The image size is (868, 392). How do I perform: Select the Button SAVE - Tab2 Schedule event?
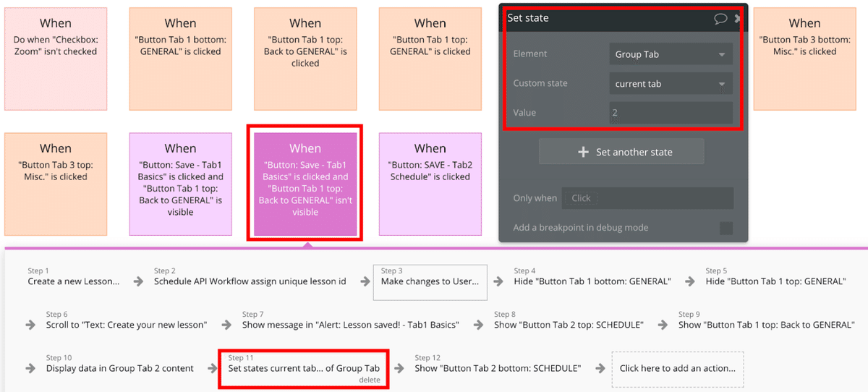click(x=430, y=184)
